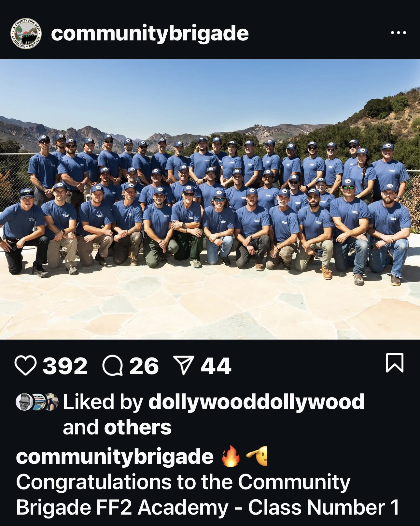View the 392 likes count
This screenshot has height=526, width=420.
coord(65,366)
